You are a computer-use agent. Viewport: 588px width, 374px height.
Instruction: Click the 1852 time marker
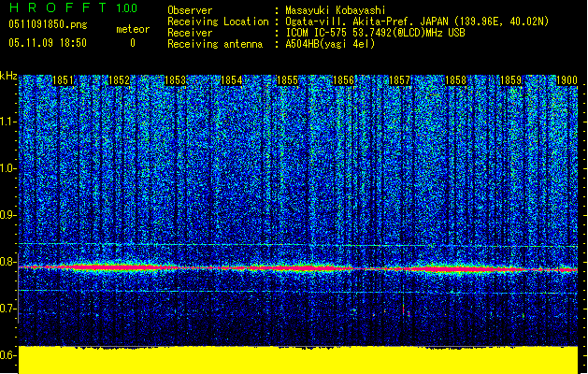(119, 80)
